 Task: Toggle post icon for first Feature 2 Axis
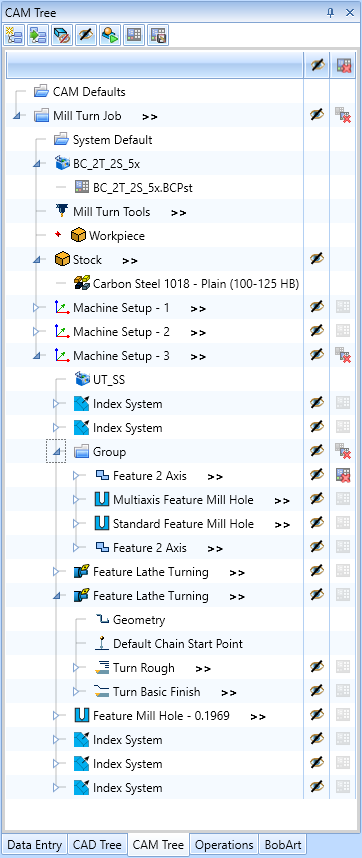343,476
